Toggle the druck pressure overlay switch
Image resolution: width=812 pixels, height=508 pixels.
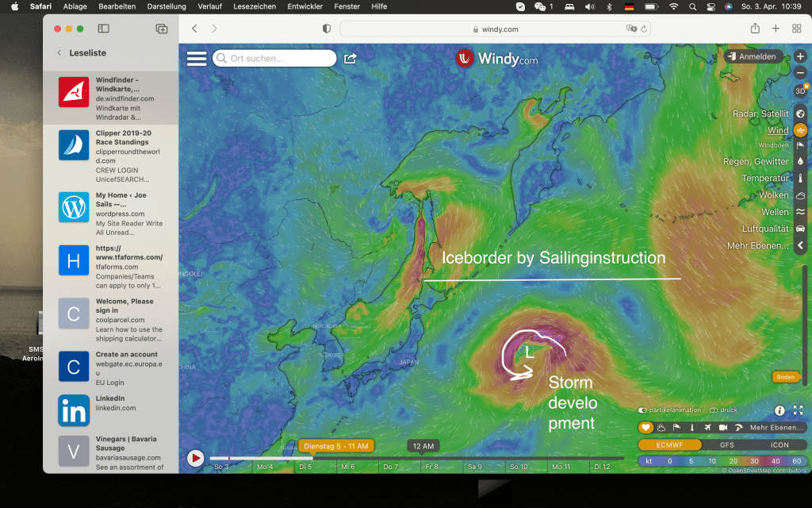pyautogui.click(x=714, y=410)
